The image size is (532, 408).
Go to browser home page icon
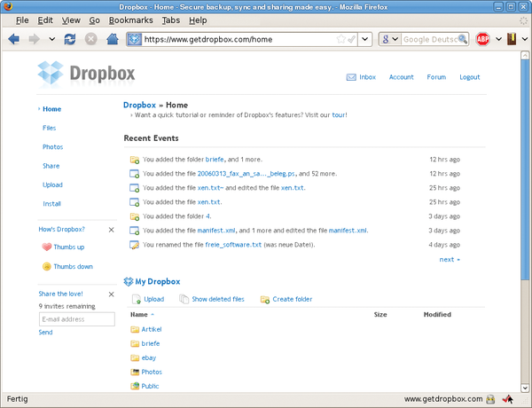click(113, 39)
